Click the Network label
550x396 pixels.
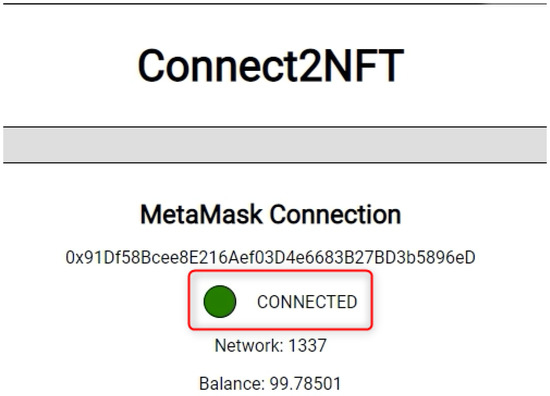(x=249, y=345)
